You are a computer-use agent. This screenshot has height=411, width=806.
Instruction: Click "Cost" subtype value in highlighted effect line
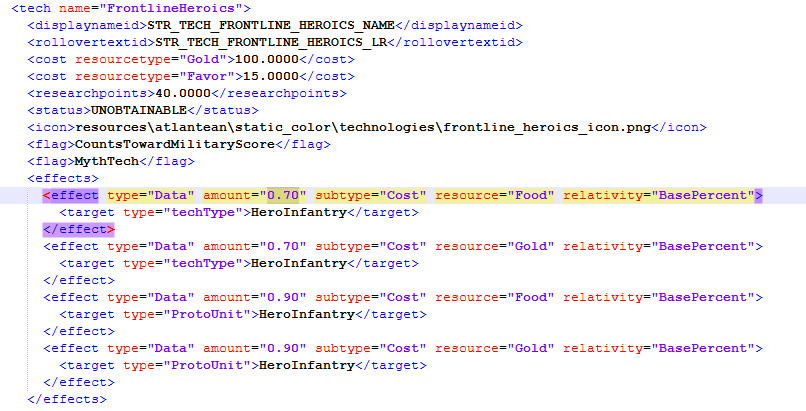[402, 195]
